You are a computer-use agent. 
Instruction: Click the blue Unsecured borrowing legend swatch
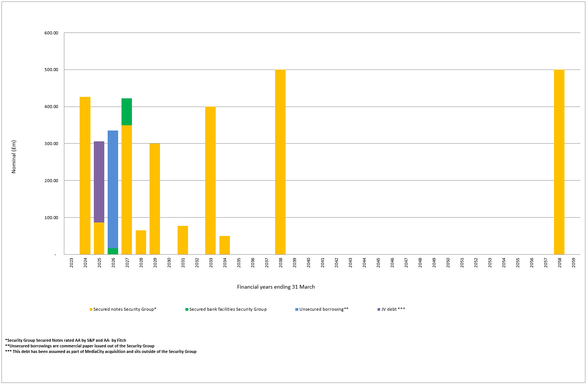pos(297,310)
